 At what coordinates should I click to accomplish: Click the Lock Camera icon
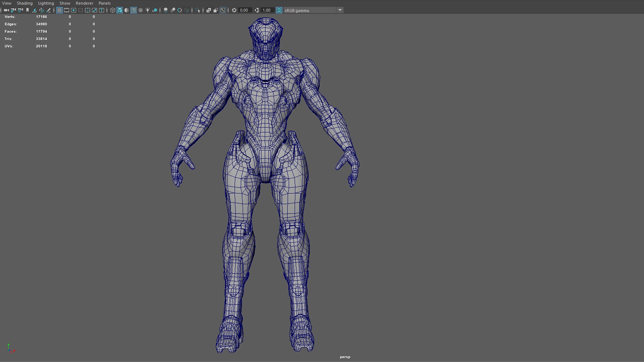coord(13,10)
